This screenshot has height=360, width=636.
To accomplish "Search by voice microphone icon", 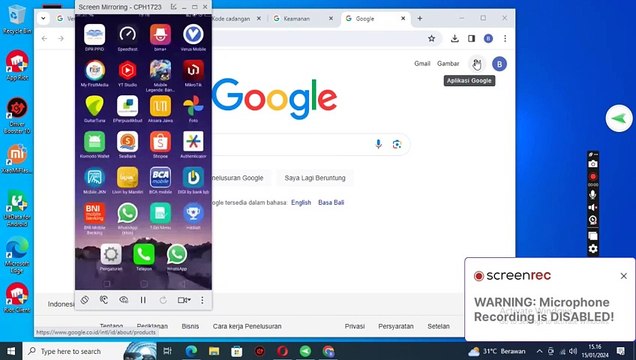I will 378,144.
